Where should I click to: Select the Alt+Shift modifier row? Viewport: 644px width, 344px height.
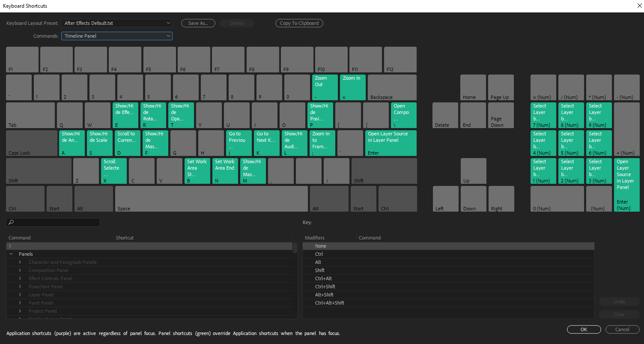448,295
